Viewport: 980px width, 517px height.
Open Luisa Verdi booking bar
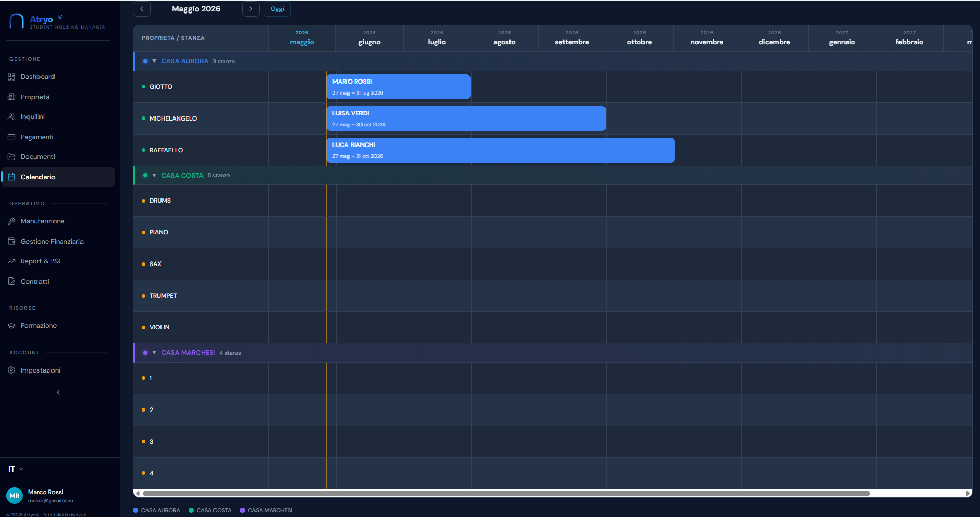466,118
